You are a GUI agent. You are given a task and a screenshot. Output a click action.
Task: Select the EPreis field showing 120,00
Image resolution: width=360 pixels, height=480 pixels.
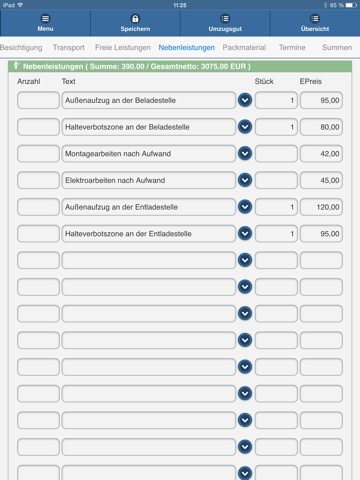point(321,207)
